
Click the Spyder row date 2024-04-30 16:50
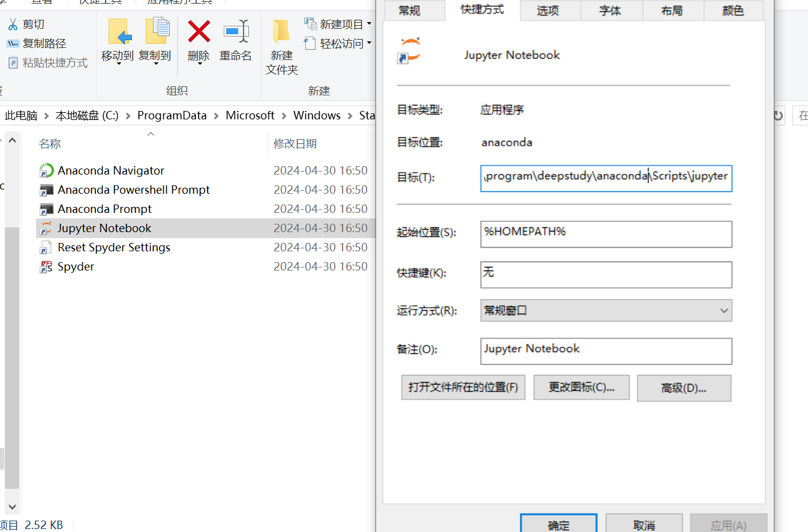pyautogui.click(x=320, y=267)
